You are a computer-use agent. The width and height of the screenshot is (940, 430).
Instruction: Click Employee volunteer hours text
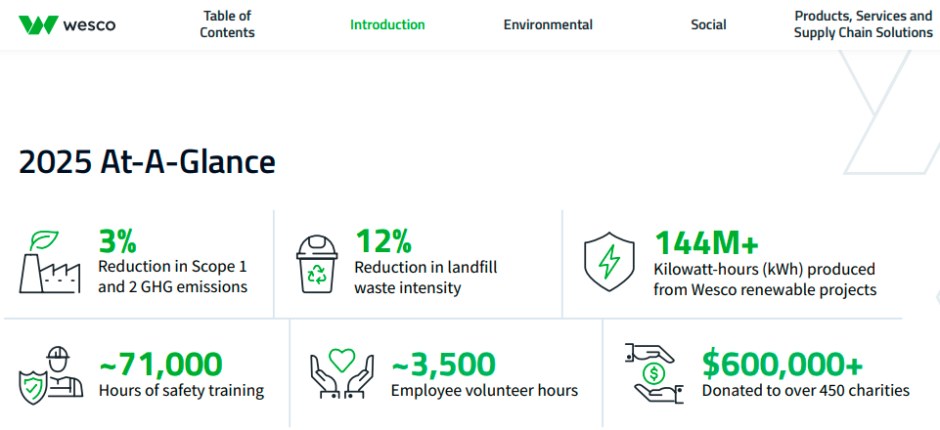pyautogui.click(x=484, y=391)
